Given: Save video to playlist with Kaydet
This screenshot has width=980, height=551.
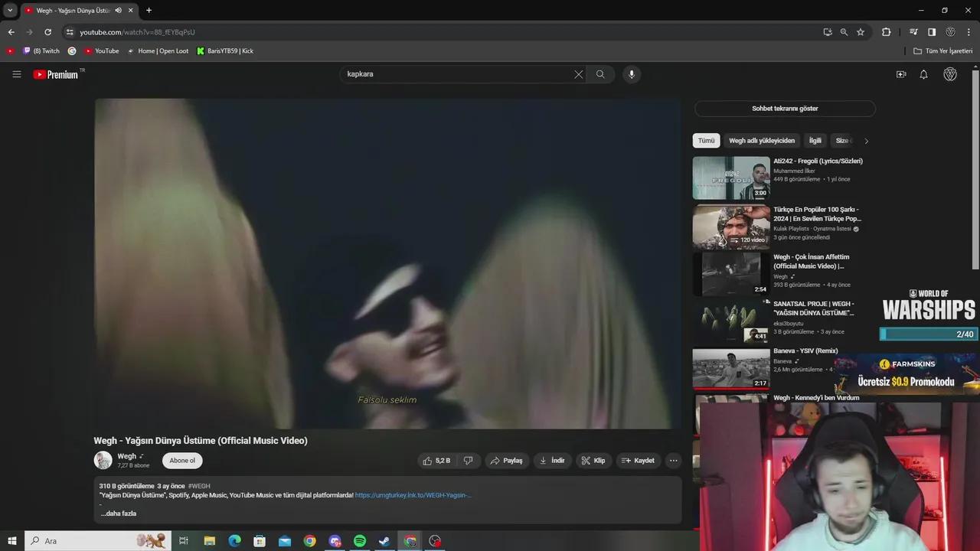Looking at the screenshot, I should tap(638, 461).
